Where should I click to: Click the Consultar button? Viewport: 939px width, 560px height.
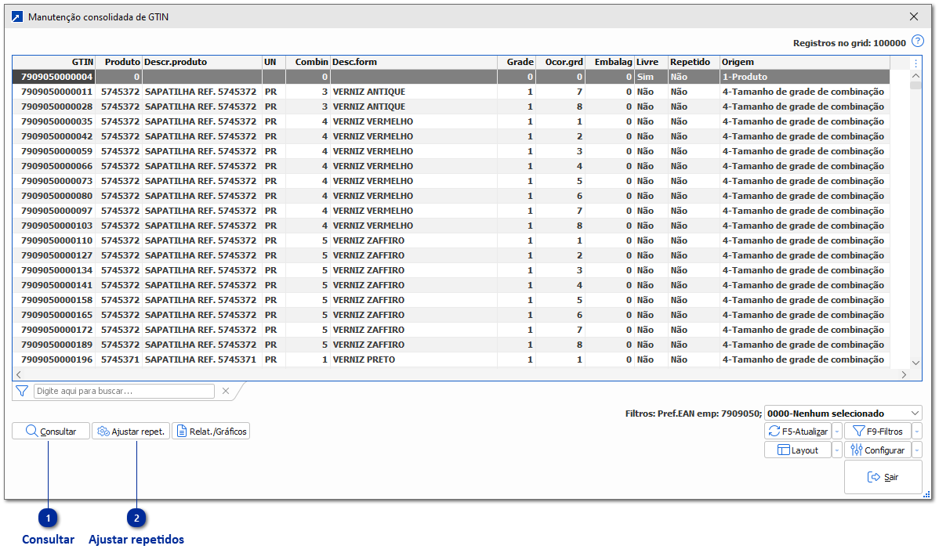click(51, 432)
